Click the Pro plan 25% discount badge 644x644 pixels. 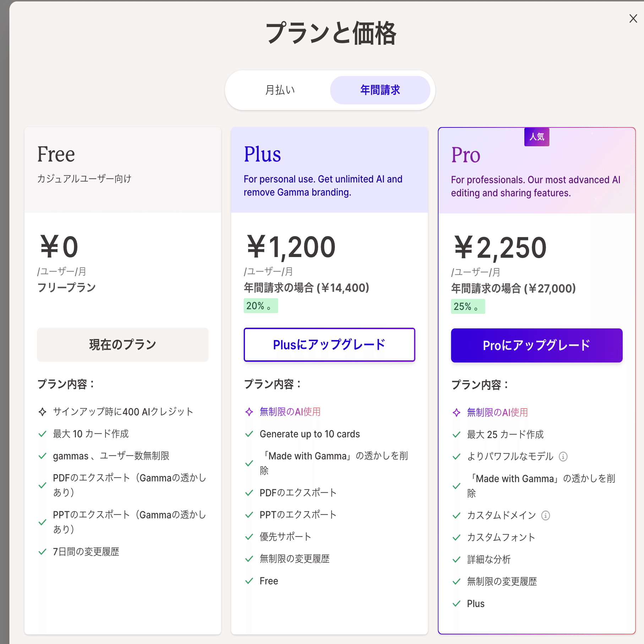tap(468, 306)
